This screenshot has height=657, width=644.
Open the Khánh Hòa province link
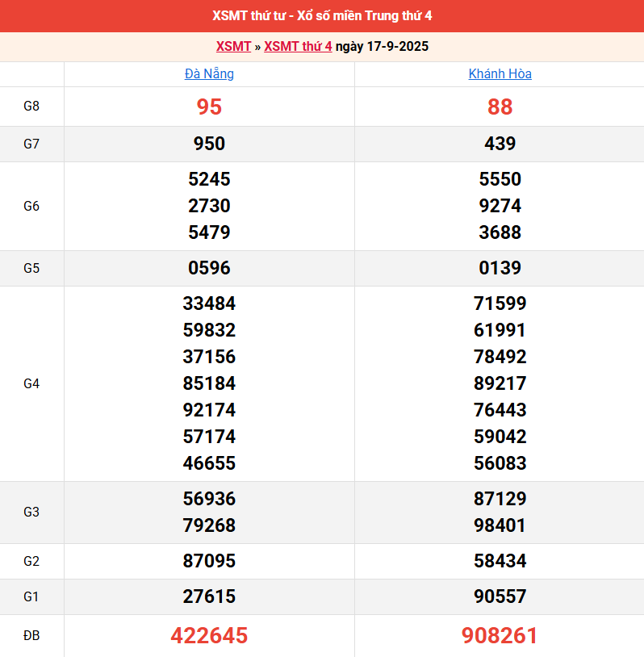(500, 74)
